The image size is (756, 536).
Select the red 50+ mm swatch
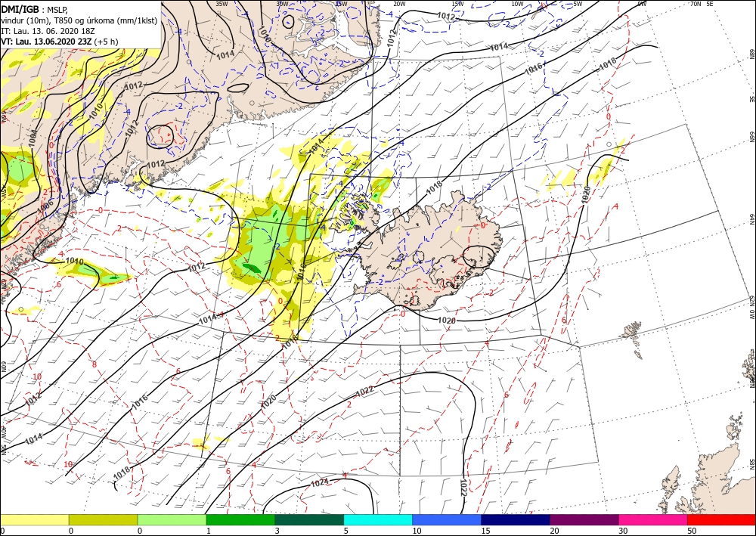click(x=721, y=519)
